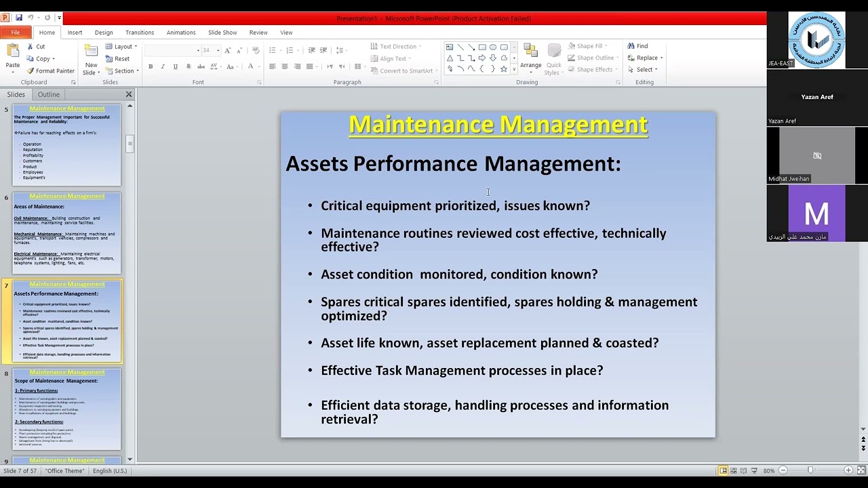Toggle Underline formatting
868x488 pixels.
coord(175,66)
